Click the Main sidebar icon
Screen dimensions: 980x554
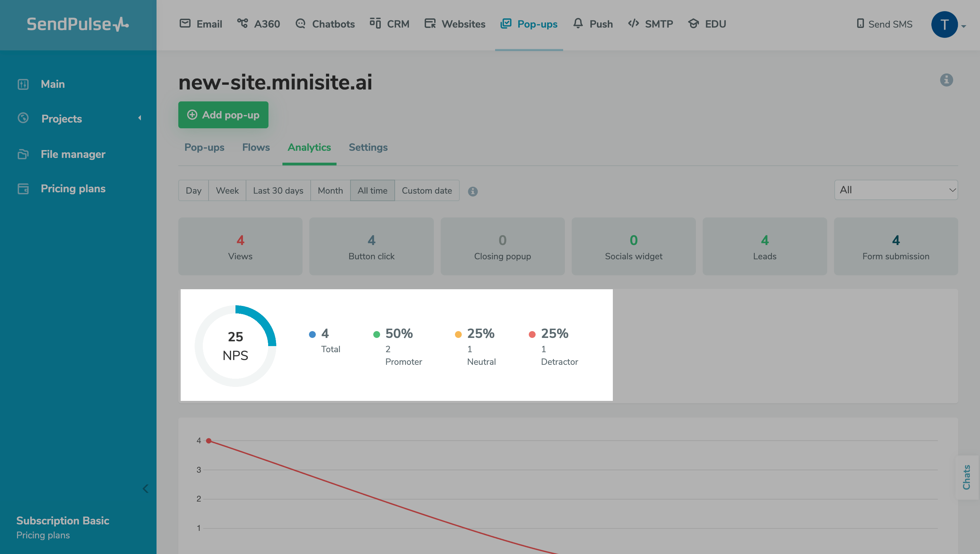click(23, 84)
